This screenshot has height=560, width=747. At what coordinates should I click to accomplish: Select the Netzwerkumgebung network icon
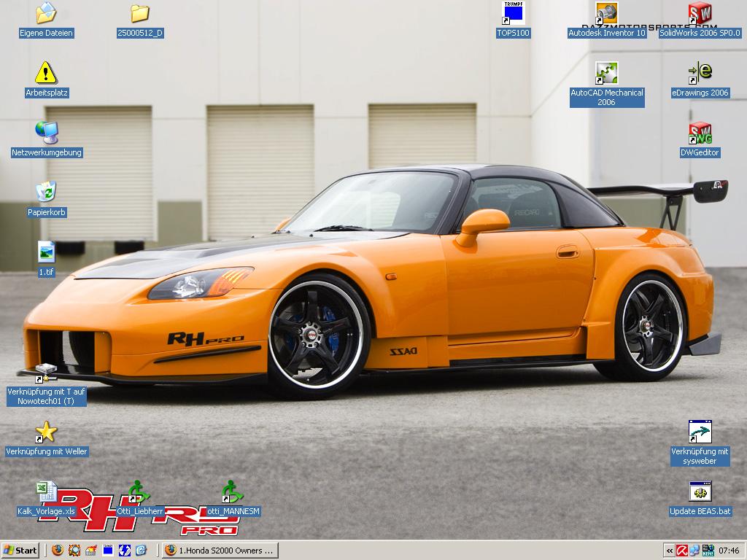pos(46,133)
